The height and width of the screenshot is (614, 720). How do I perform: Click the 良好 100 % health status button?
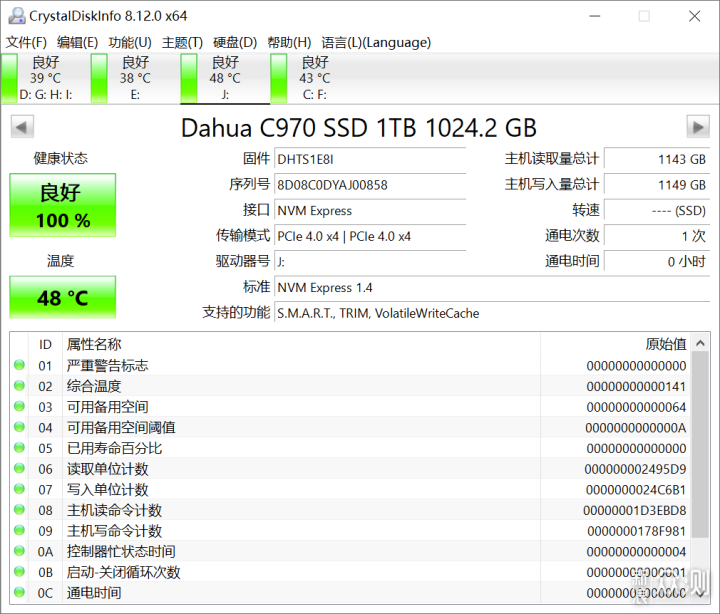[62, 205]
